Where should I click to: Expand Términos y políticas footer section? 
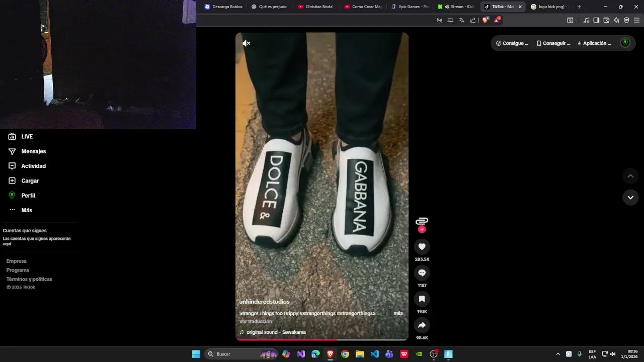[29, 279]
